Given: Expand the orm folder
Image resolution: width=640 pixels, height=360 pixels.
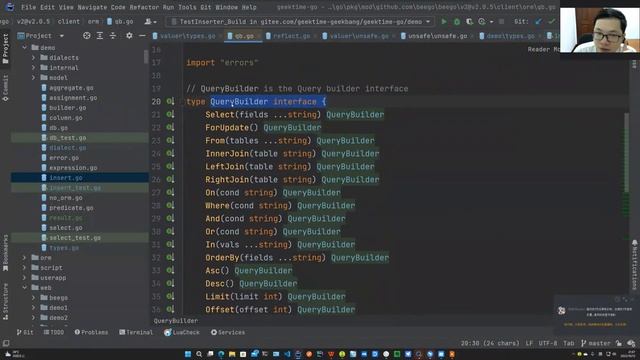Looking at the screenshot, I should [25, 258].
